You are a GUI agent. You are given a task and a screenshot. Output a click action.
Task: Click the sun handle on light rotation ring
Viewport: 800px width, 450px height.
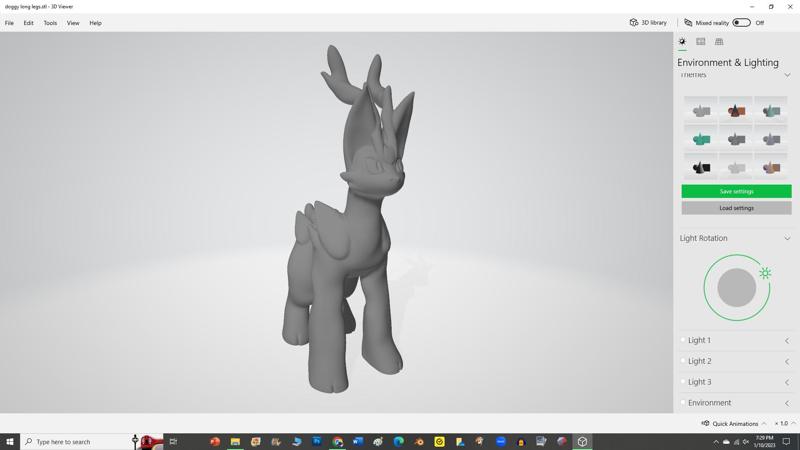[765, 273]
